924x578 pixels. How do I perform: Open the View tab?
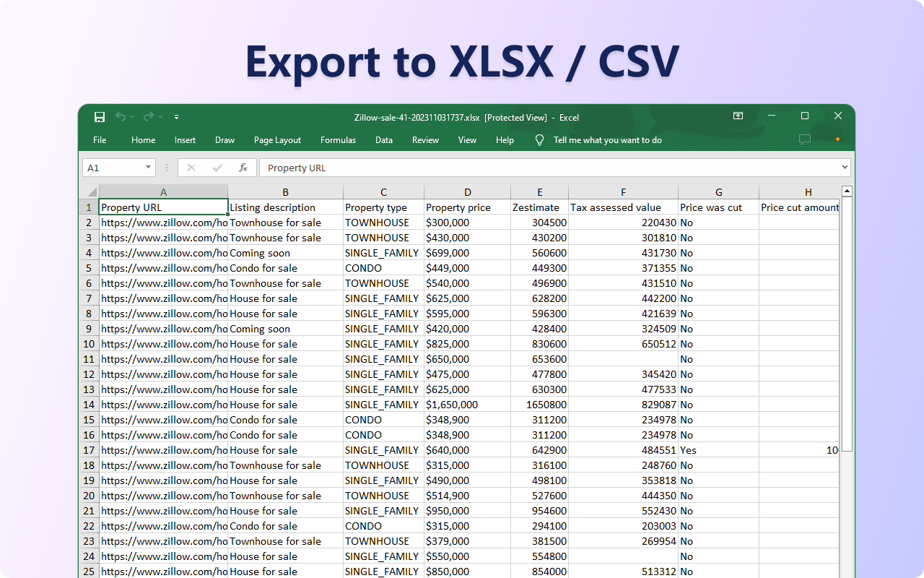467,140
